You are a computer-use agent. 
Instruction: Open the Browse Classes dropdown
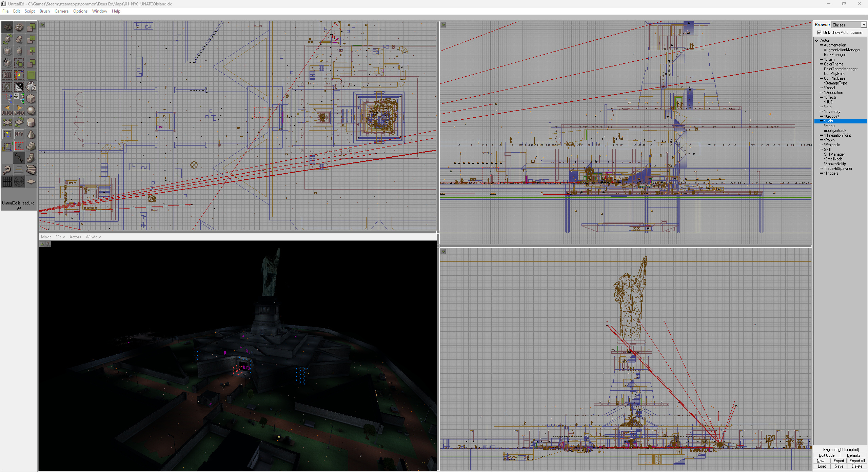(x=864, y=25)
